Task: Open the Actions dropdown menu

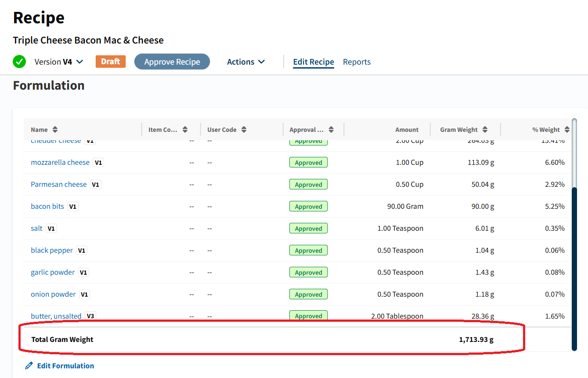Action: (246, 62)
